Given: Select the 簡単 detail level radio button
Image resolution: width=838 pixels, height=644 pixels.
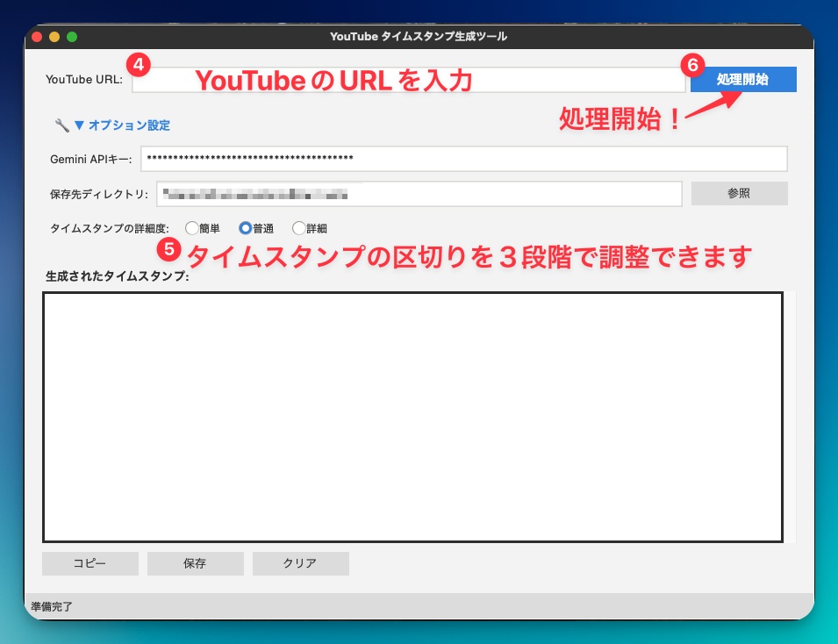Looking at the screenshot, I should click(x=192, y=227).
